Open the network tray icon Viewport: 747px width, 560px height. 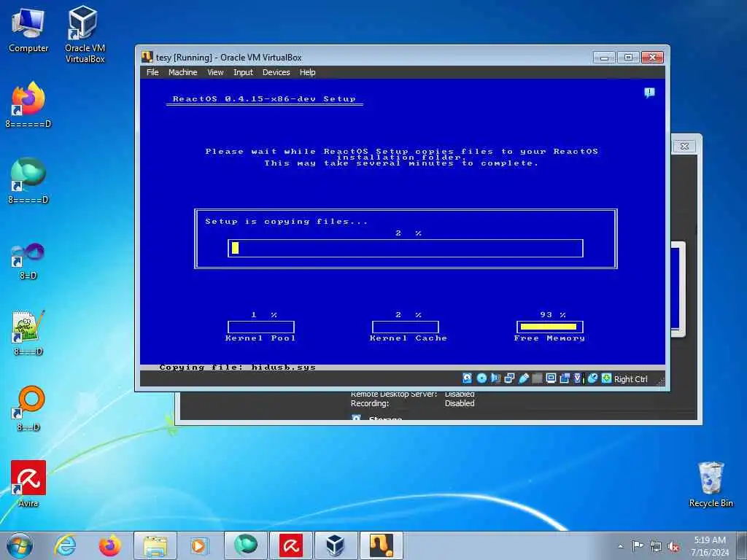coord(656,546)
